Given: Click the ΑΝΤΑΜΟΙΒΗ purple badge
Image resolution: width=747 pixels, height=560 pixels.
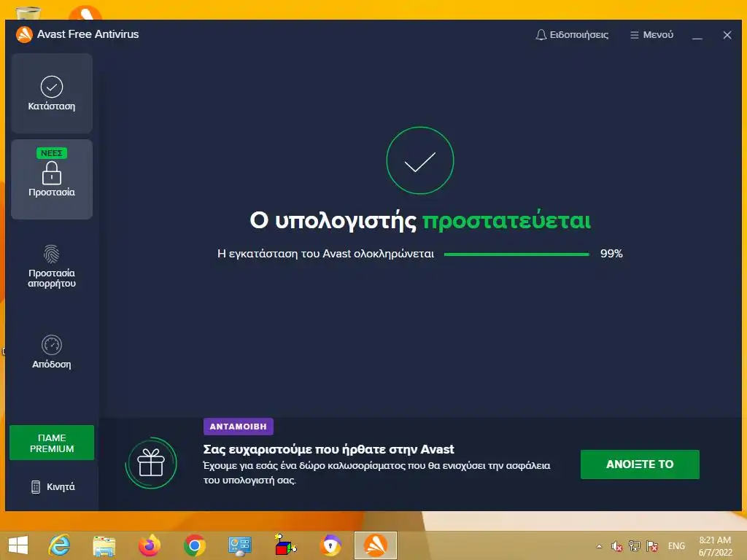Looking at the screenshot, I should 239,427.
